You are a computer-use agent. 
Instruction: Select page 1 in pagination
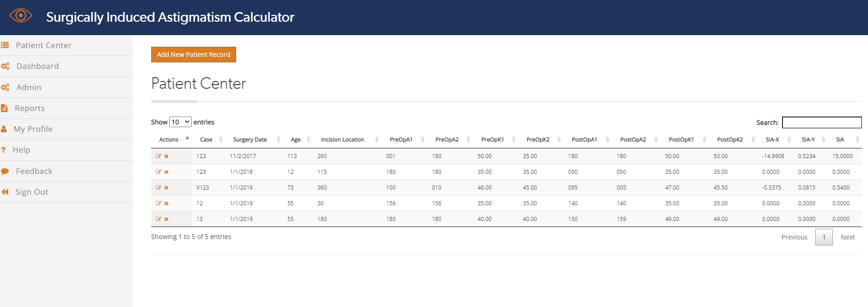click(824, 237)
